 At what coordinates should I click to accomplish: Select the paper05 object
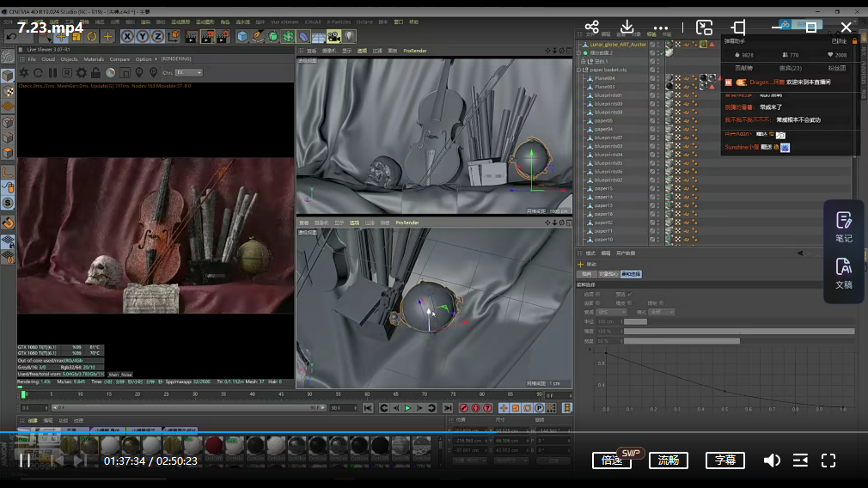(x=602, y=120)
